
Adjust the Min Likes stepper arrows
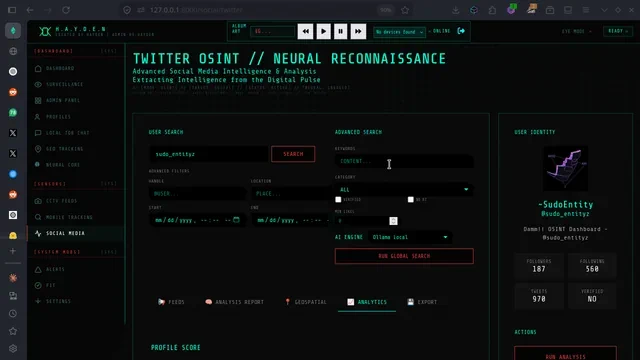point(393,221)
